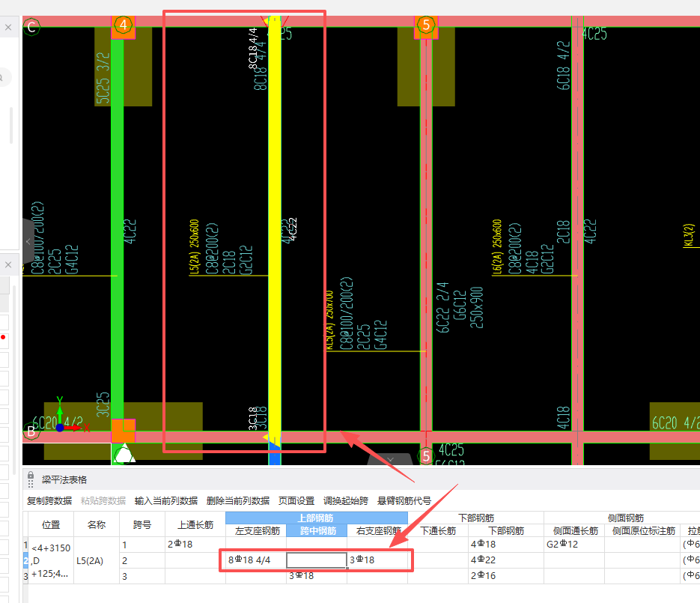Screen dimensions: 700x603
Task: Select the 左支座钢筋 column header
Action: pyautogui.click(x=257, y=530)
